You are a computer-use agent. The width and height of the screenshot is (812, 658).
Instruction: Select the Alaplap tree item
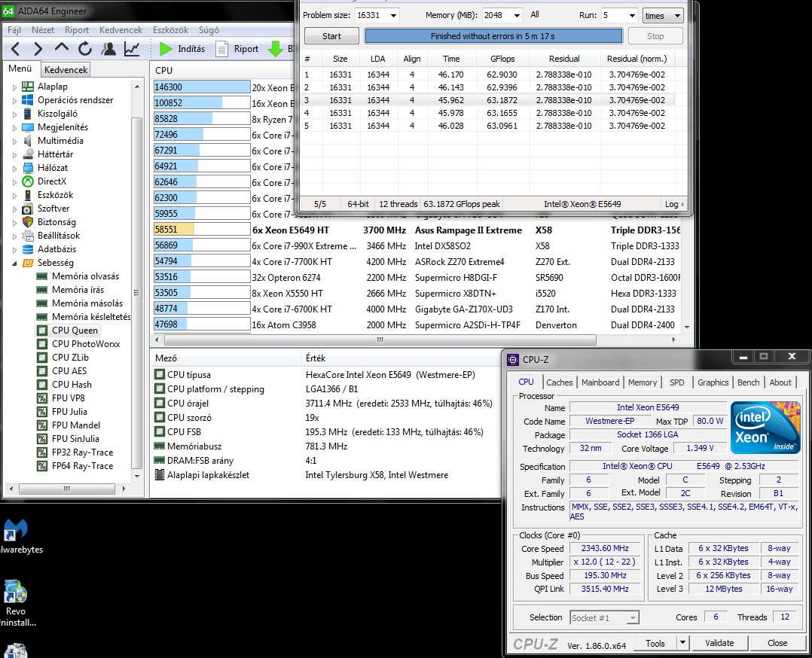point(52,87)
